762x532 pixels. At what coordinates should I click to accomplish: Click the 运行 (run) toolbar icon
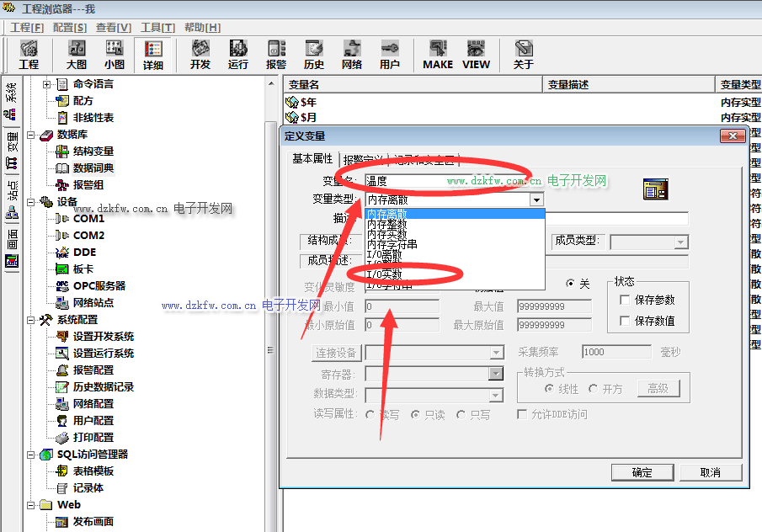coord(238,54)
